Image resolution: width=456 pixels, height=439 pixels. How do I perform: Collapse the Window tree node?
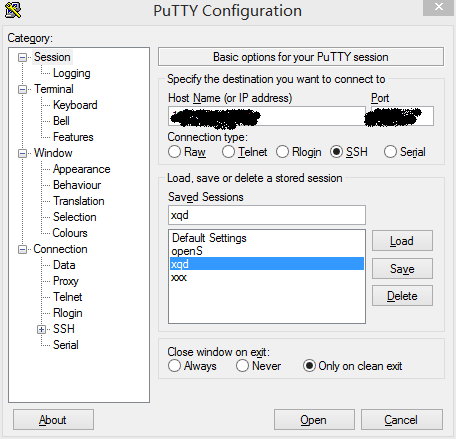point(22,153)
